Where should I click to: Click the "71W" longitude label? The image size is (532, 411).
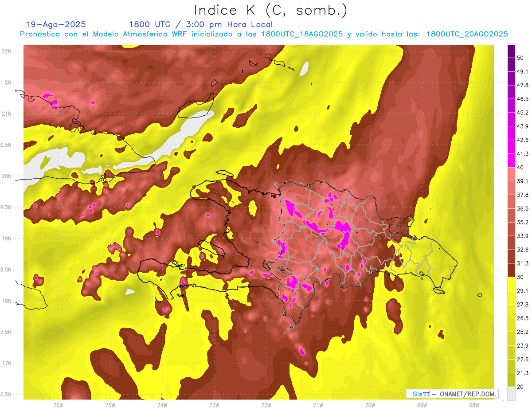(x=318, y=405)
